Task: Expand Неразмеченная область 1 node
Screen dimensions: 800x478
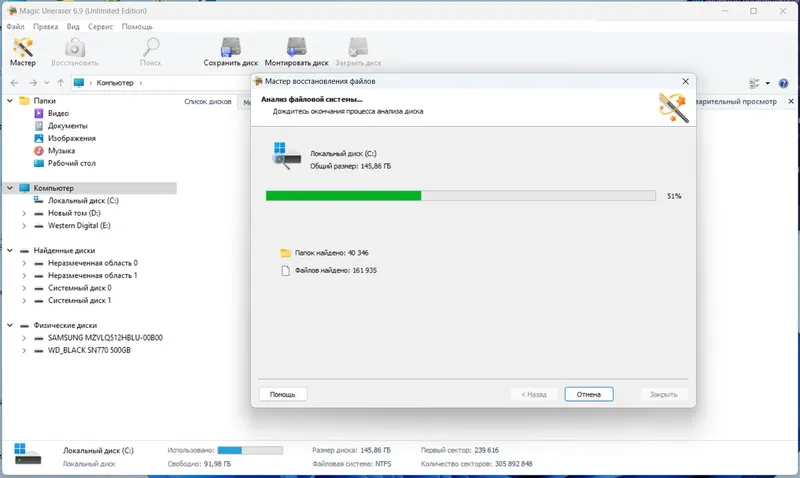Action: point(24,275)
